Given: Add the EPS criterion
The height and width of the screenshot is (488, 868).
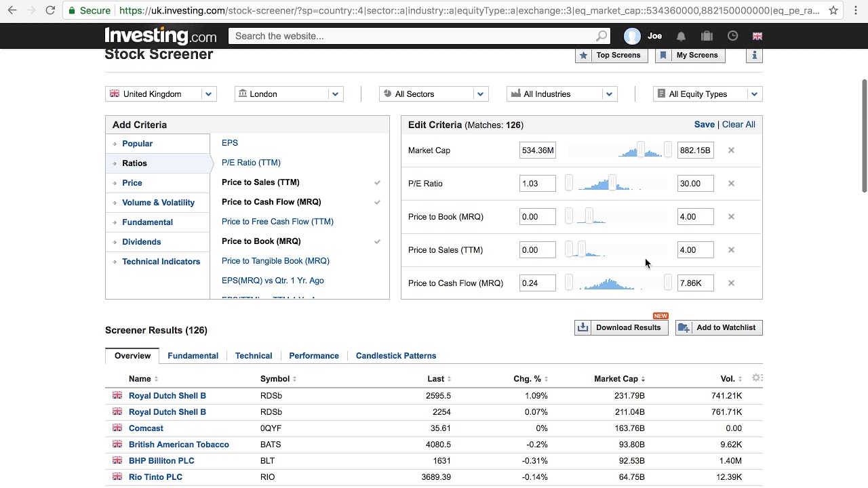Looking at the screenshot, I should [230, 143].
